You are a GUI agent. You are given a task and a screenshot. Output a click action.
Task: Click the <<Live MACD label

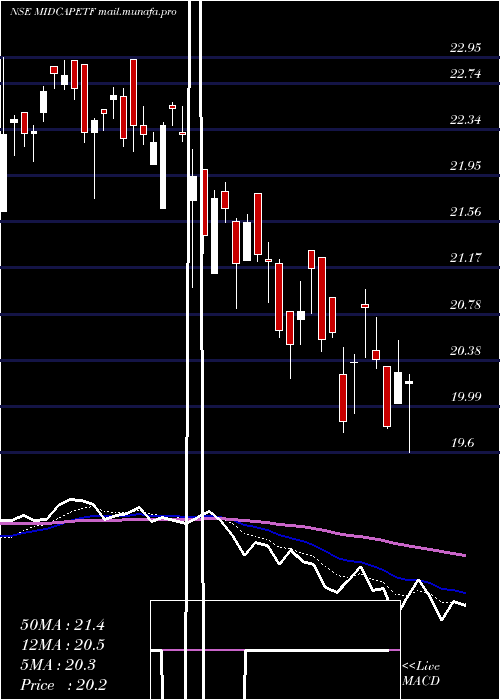(421, 674)
